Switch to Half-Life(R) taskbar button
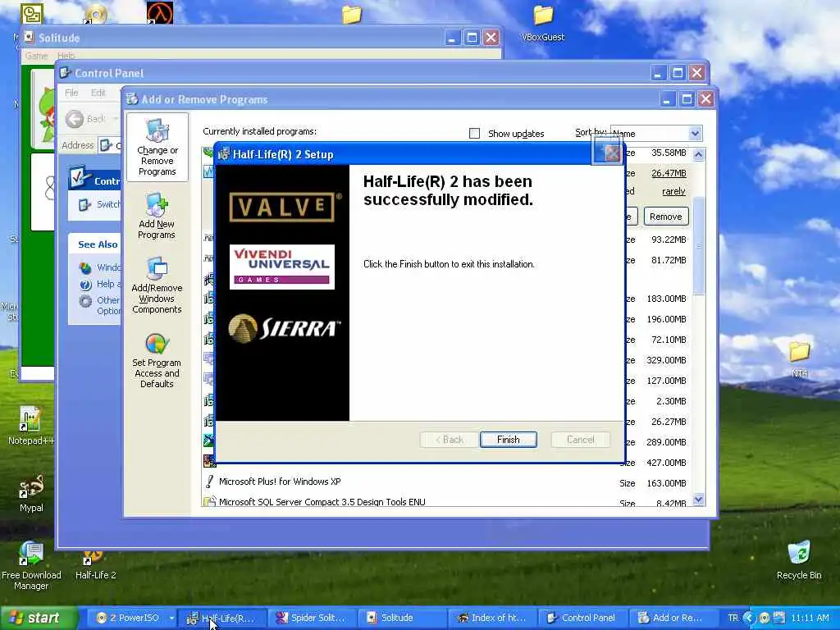Screen dimensions: 840x630 click(222, 618)
